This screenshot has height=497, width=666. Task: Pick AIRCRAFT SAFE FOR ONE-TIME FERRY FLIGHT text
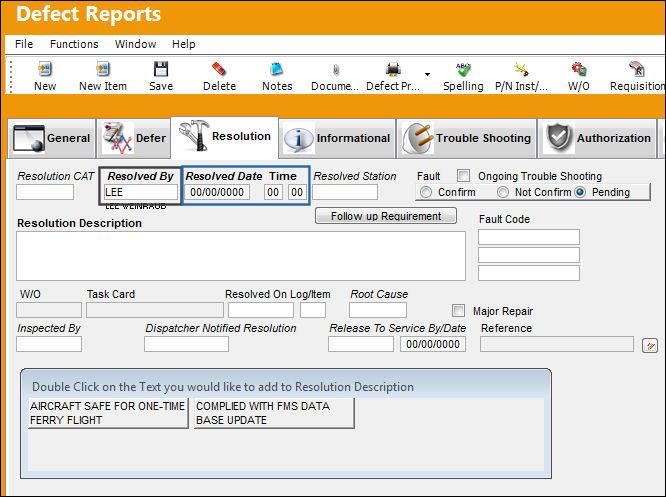(108, 413)
